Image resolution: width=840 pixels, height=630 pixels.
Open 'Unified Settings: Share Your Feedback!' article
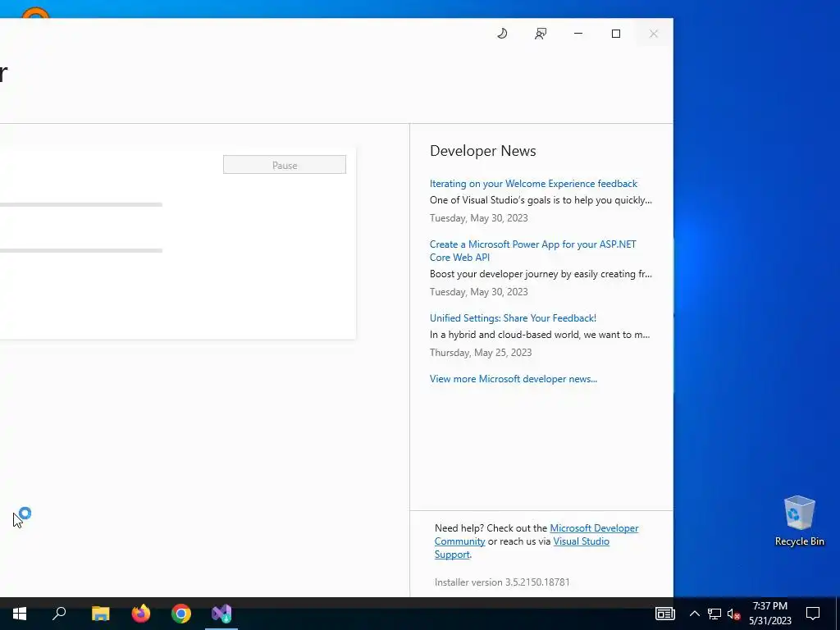tap(513, 318)
